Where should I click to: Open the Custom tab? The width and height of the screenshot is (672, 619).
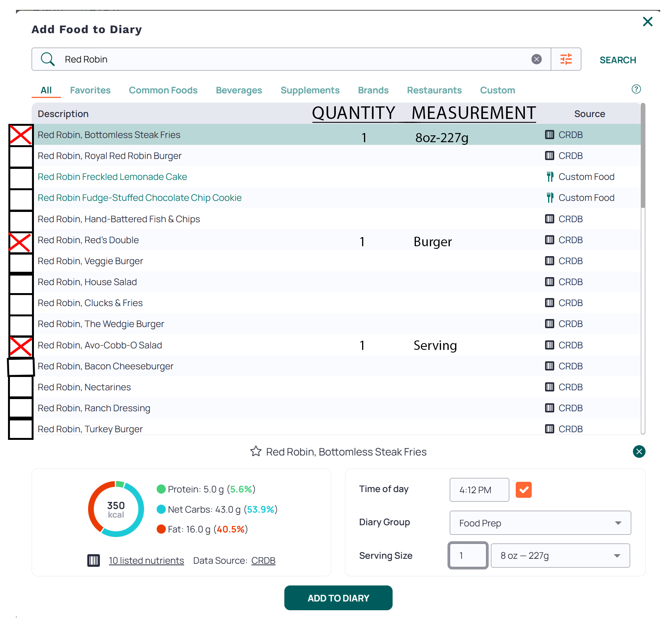(x=497, y=90)
